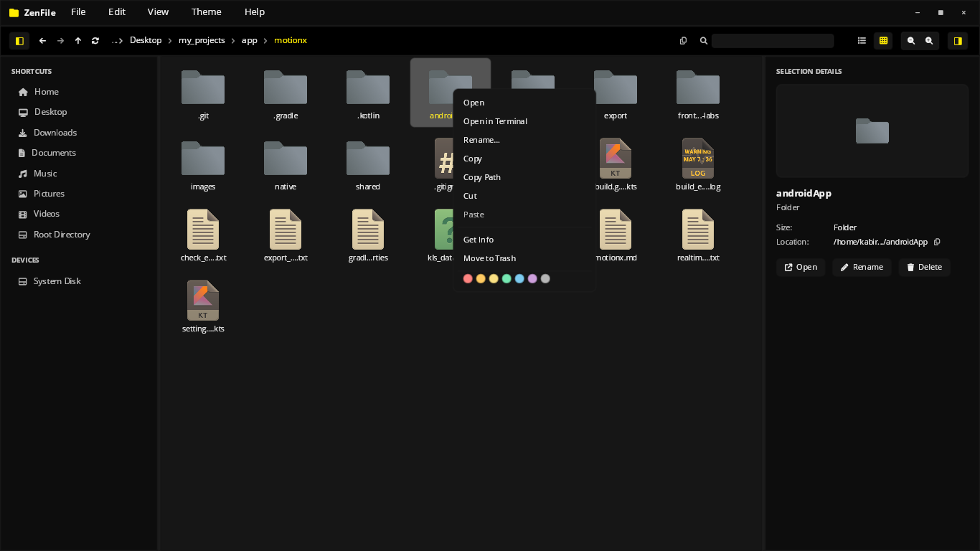Screen dimensions: 980x551
Task: Go back with the left arrow
Action: tap(42, 41)
